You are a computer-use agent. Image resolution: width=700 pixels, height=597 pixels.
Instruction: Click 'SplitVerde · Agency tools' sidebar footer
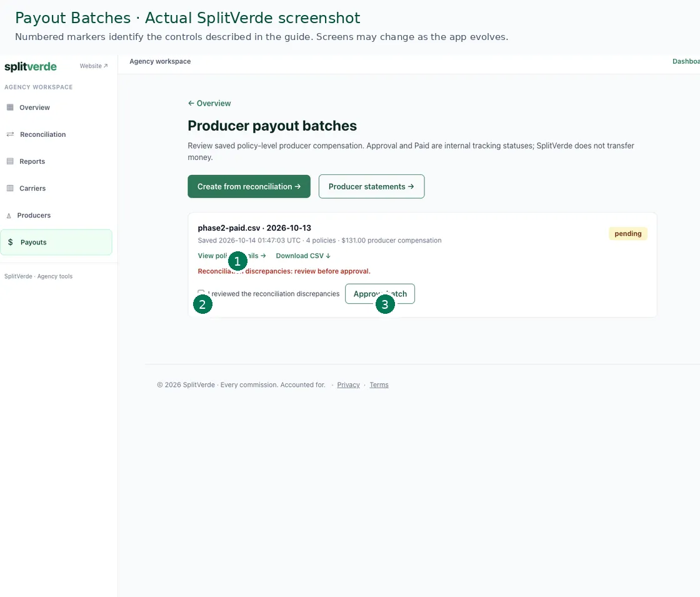point(38,276)
